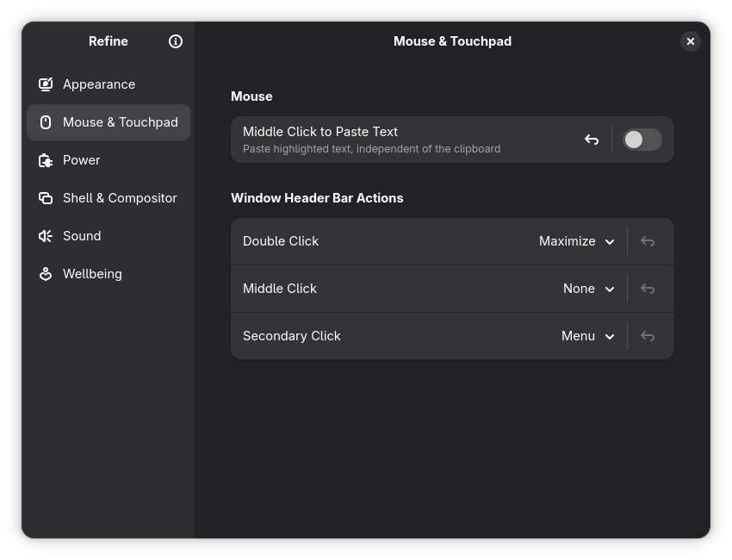Switch to the Sound page
The image size is (732, 560).
pos(82,236)
